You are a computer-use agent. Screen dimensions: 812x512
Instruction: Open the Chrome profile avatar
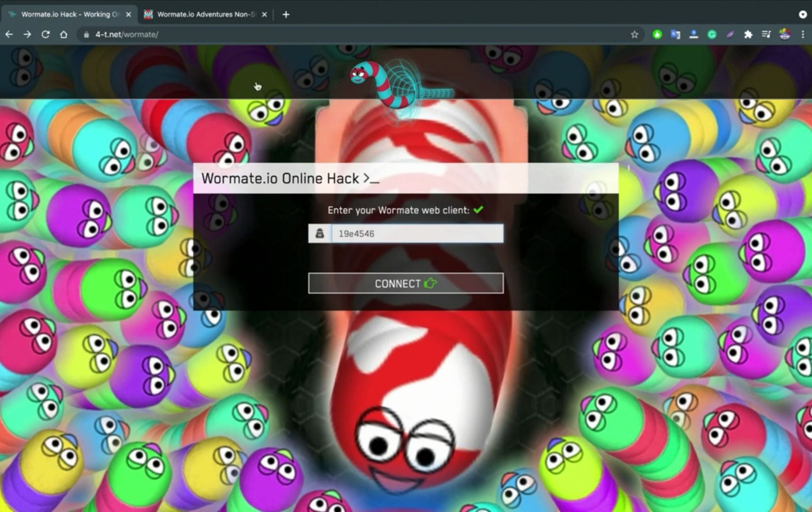[x=785, y=34]
